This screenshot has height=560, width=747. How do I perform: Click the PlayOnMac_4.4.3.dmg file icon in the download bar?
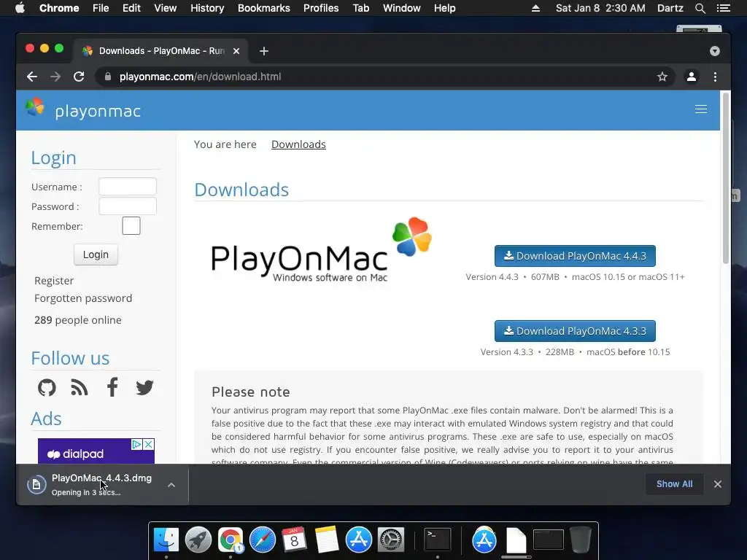tap(36, 485)
